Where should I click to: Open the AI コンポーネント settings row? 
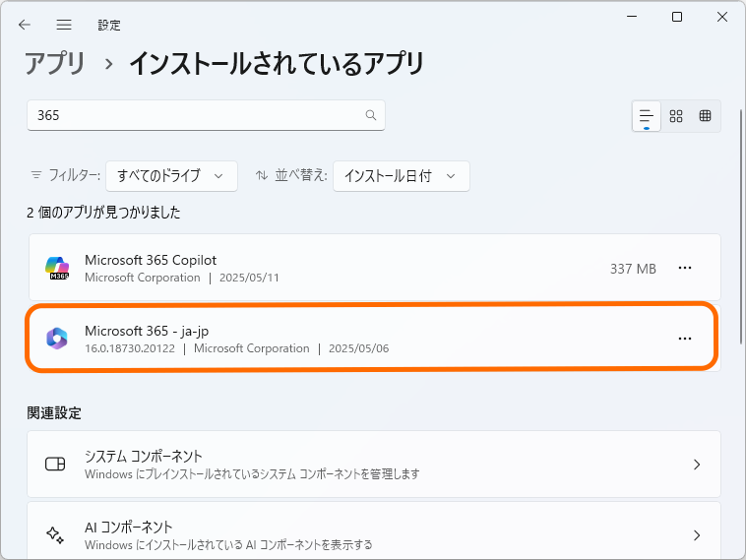tap(374, 530)
